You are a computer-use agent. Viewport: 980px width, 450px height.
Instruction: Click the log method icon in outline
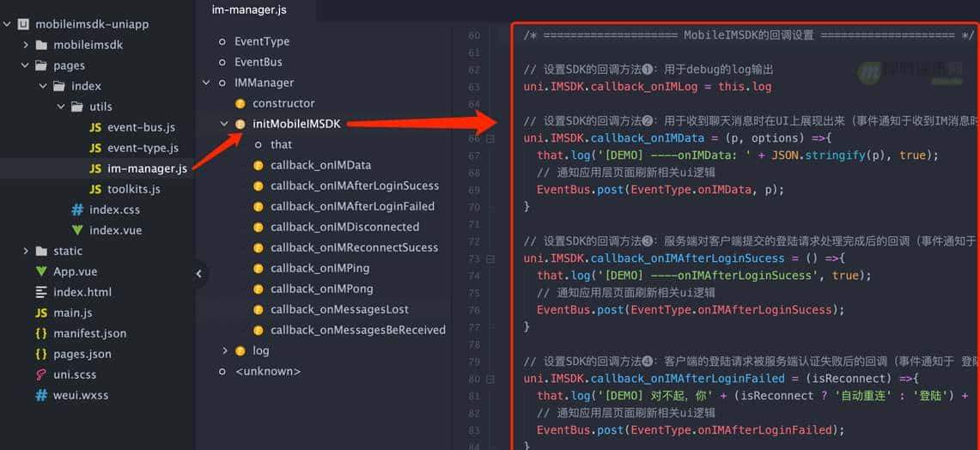(x=240, y=350)
